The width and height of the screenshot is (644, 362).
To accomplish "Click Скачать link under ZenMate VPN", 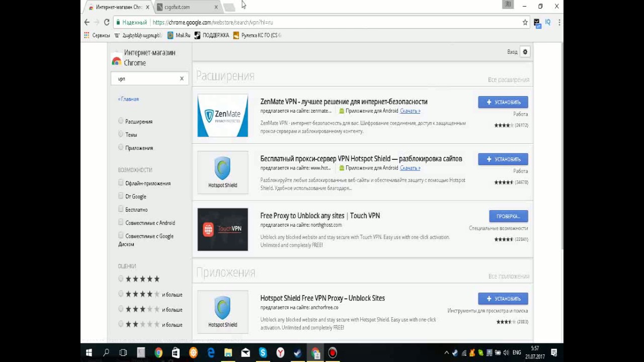I will [410, 111].
